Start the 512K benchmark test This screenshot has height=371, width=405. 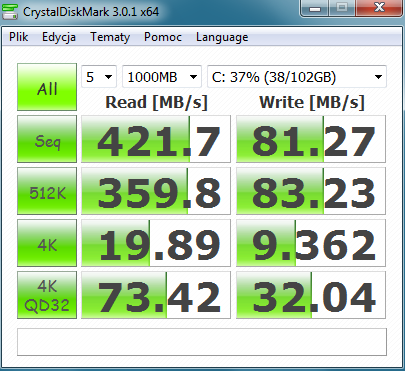coord(47,191)
